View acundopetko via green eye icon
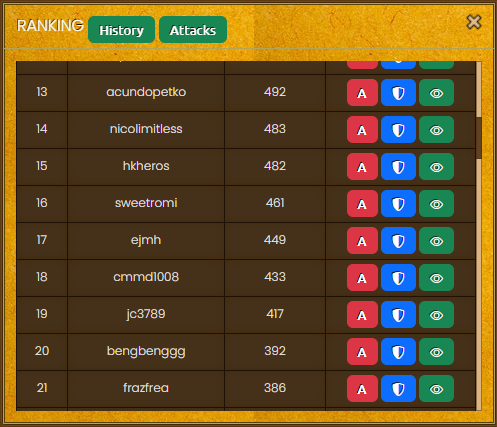 pyautogui.click(x=436, y=93)
